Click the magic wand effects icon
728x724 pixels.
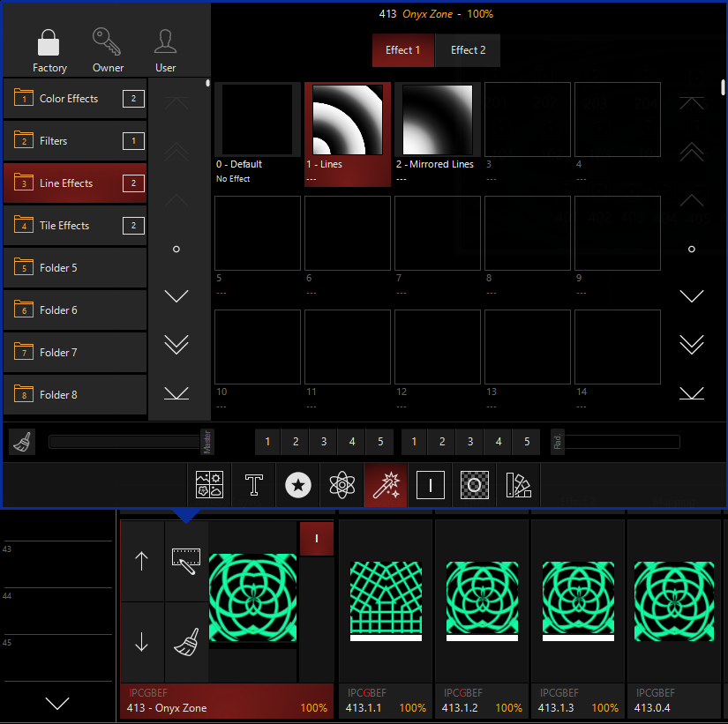(x=386, y=484)
